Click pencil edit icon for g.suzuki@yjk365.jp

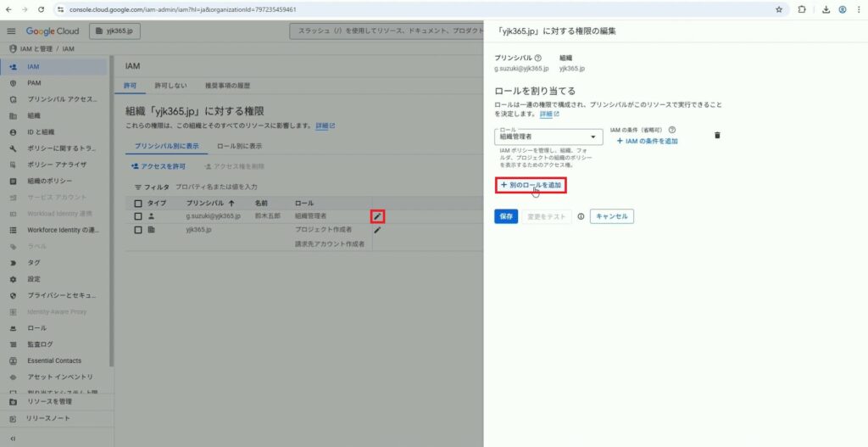tap(377, 216)
